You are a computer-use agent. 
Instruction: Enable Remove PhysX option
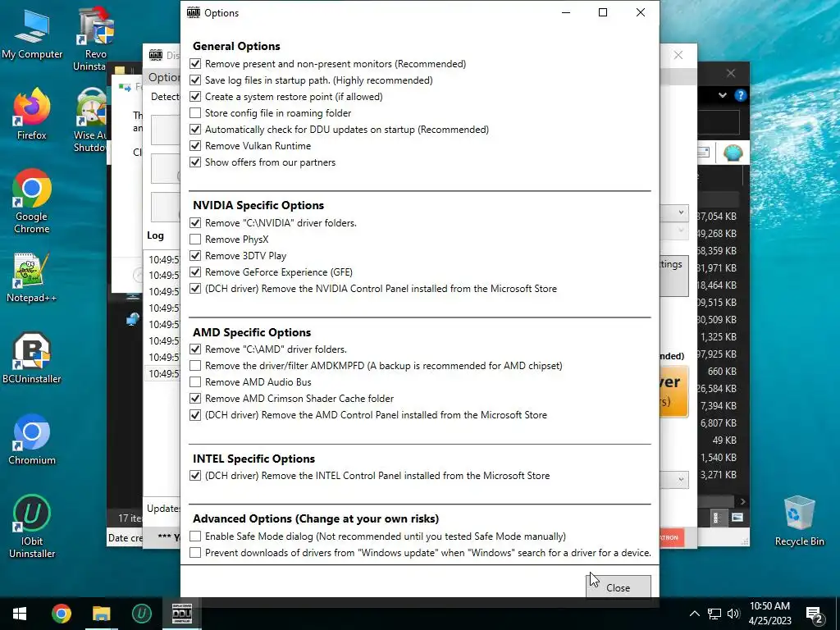(195, 240)
